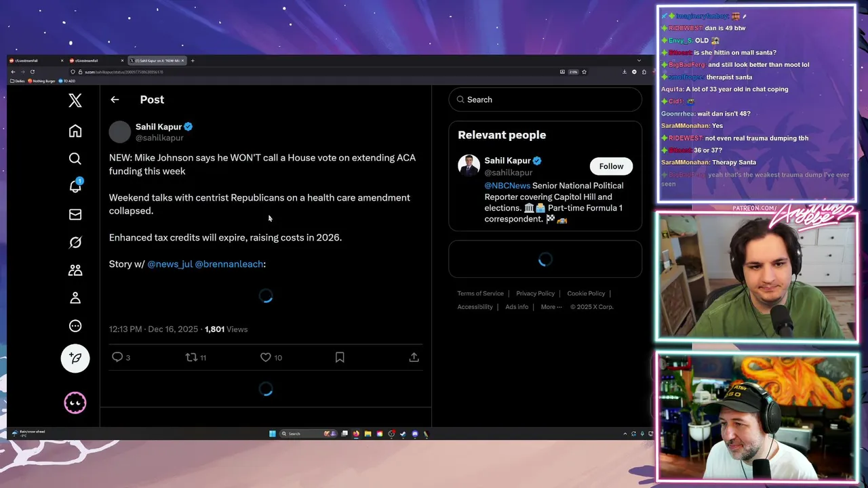Reset the 210% zoom indicator
This screenshot has height=488, width=868.
(573, 72)
